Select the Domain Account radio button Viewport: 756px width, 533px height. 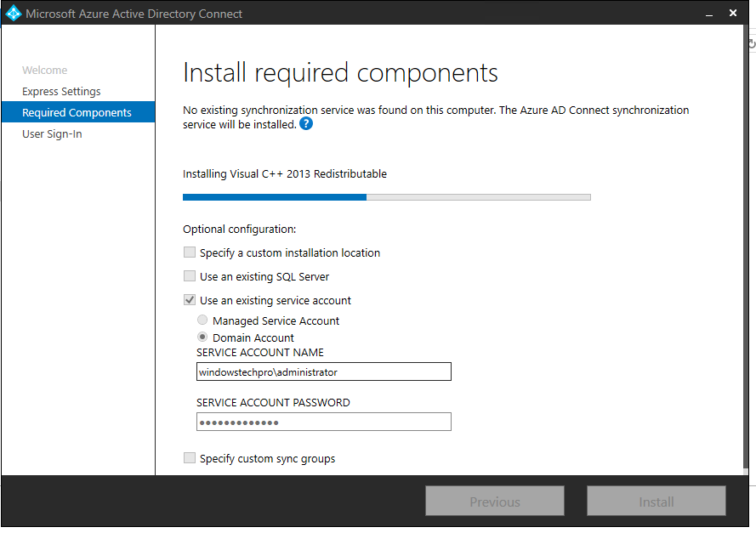tap(202, 337)
